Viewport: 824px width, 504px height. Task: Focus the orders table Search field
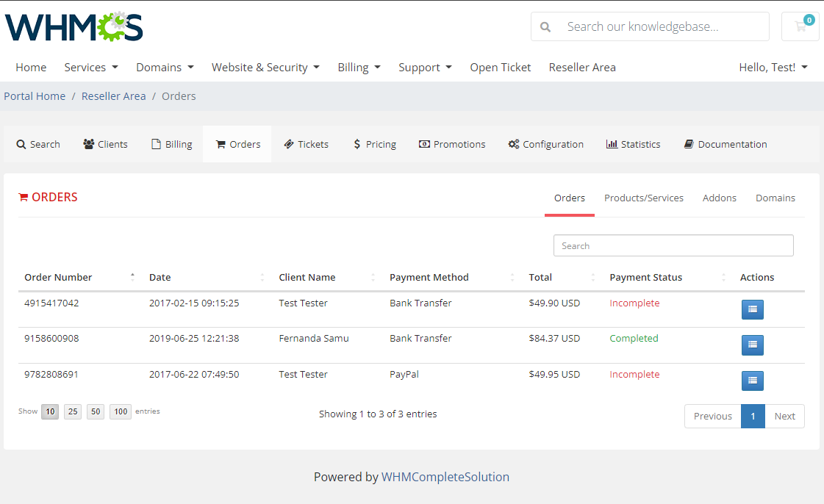(x=673, y=245)
